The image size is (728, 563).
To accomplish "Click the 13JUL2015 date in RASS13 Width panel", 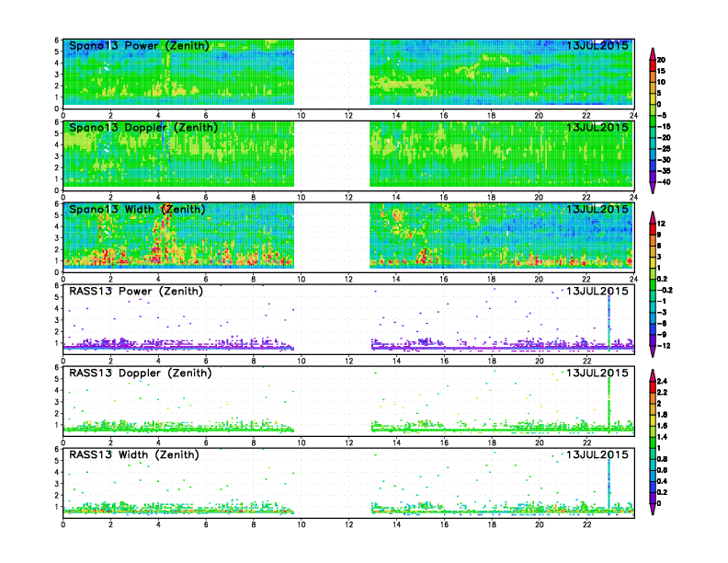I will tap(597, 454).
